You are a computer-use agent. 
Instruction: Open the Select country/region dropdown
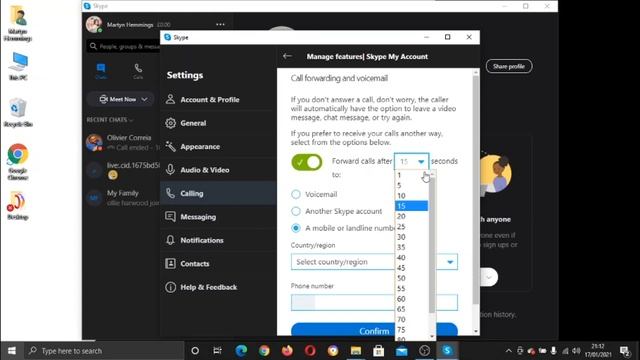(374, 262)
